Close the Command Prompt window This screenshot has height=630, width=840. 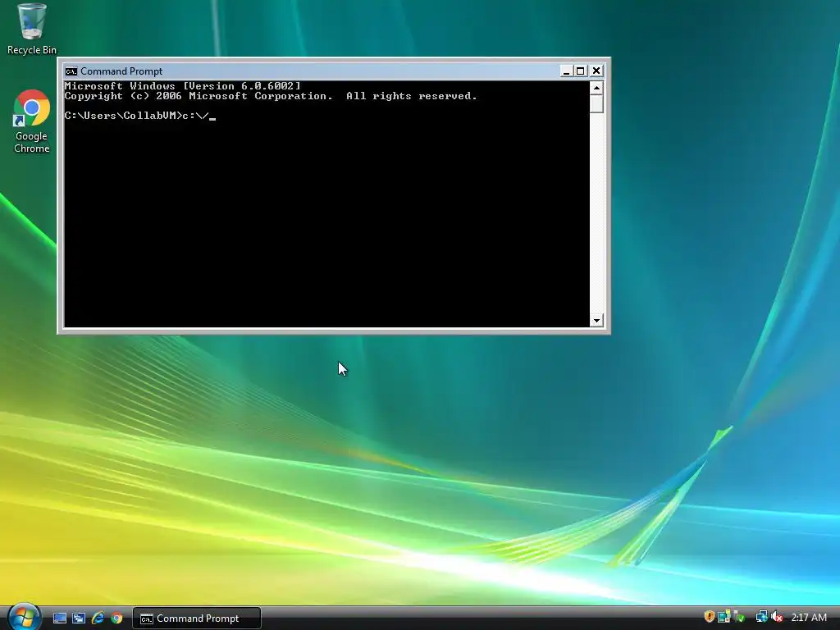pos(596,71)
